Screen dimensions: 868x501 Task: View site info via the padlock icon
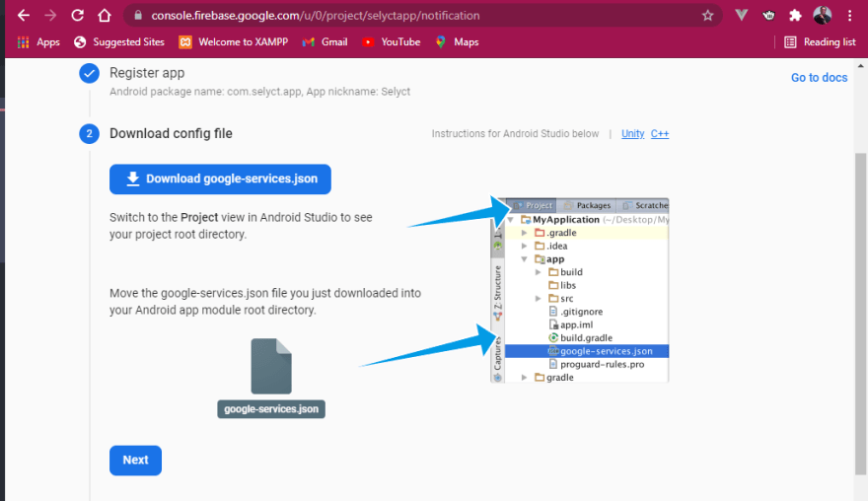[x=138, y=16]
